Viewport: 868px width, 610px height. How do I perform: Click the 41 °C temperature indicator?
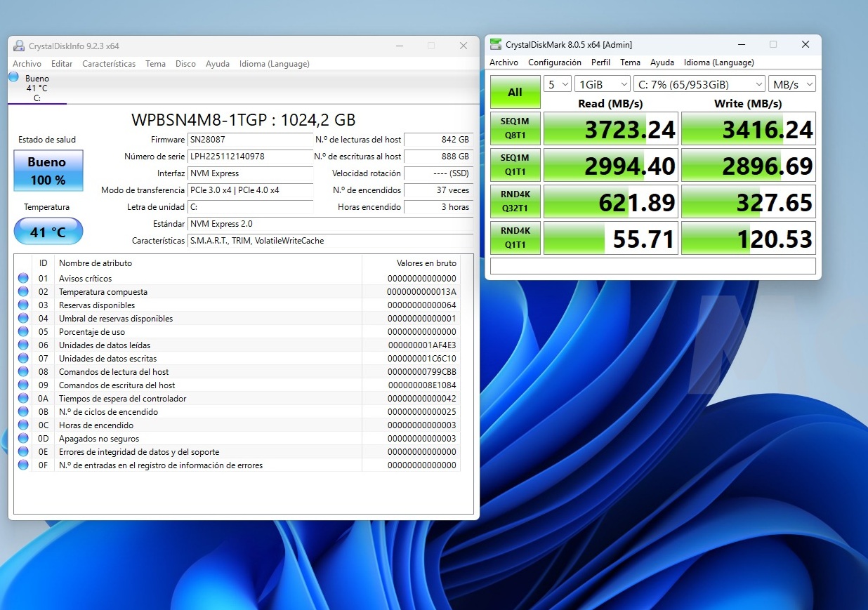[48, 231]
